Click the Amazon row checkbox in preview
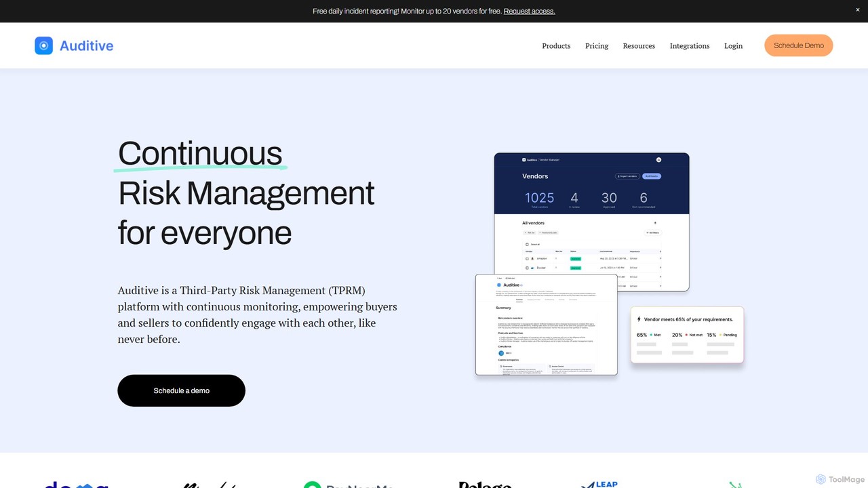The image size is (868, 488). tap(527, 258)
